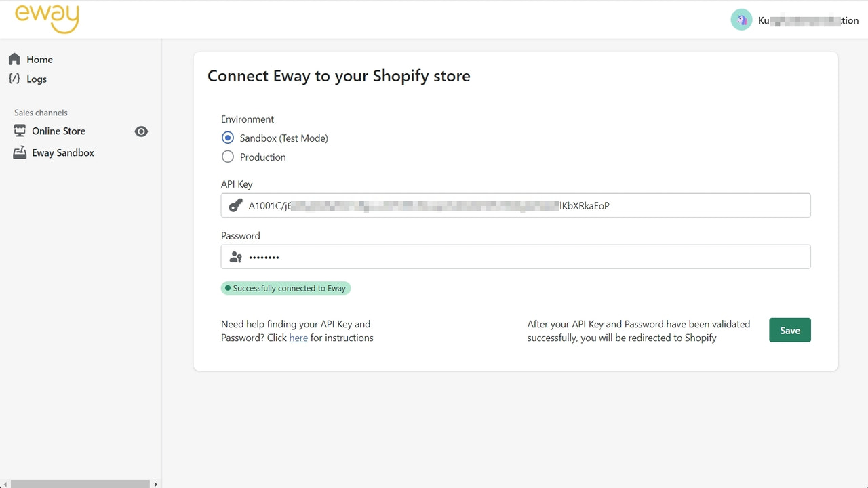The height and width of the screenshot is (488, 868).
Task: Click the horizontal scrollbar thumb
Action: click(80, 484)
